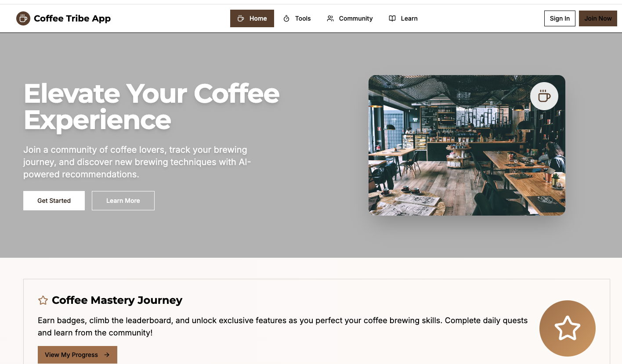
Task: Click the large brown star badge circle
Action: coord(568,328)
